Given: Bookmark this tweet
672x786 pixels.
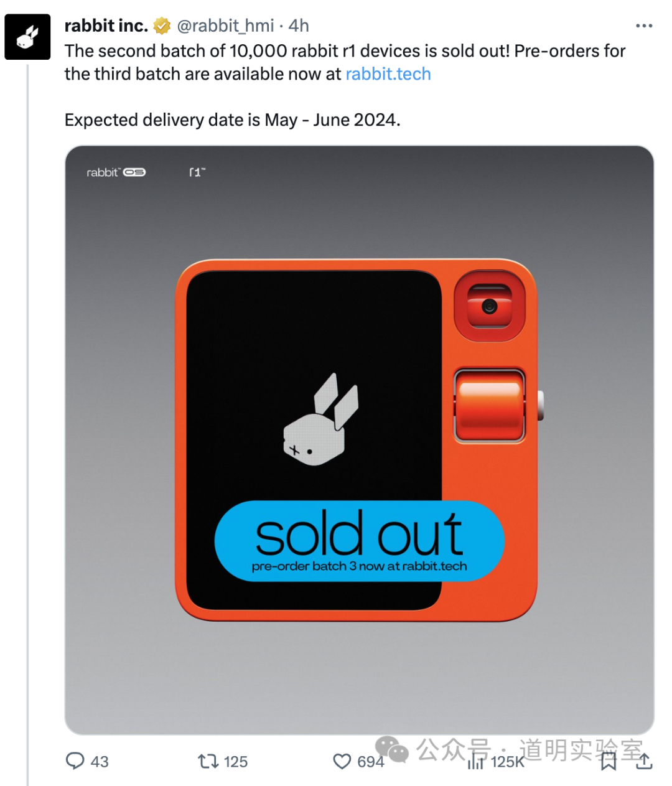Looking at the screenshot, I should point(609,761).
